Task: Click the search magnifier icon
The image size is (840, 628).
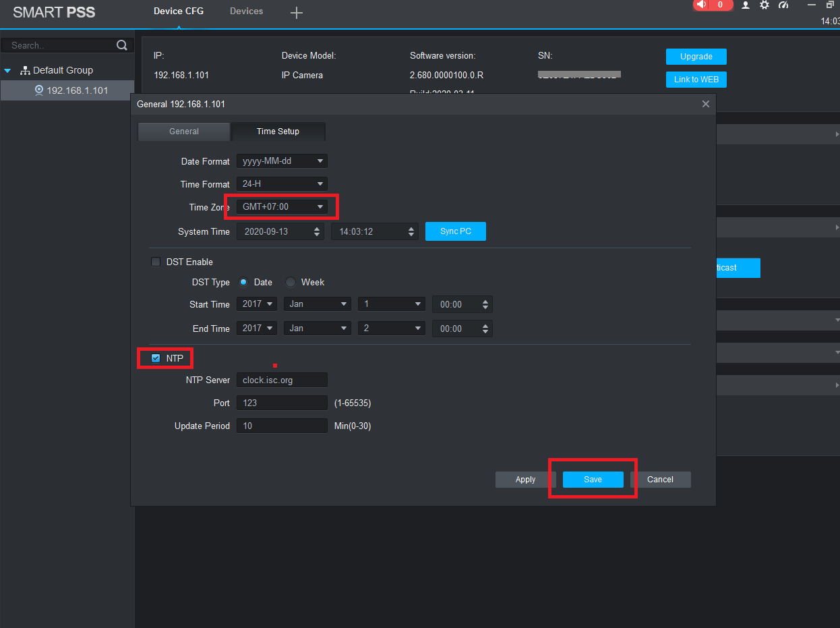Action: (x=121, y=45)
